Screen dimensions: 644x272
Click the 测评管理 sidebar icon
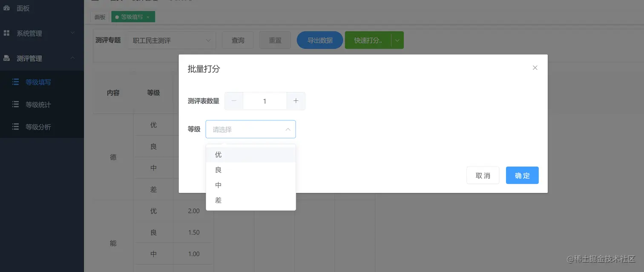[x=6, y=58]
